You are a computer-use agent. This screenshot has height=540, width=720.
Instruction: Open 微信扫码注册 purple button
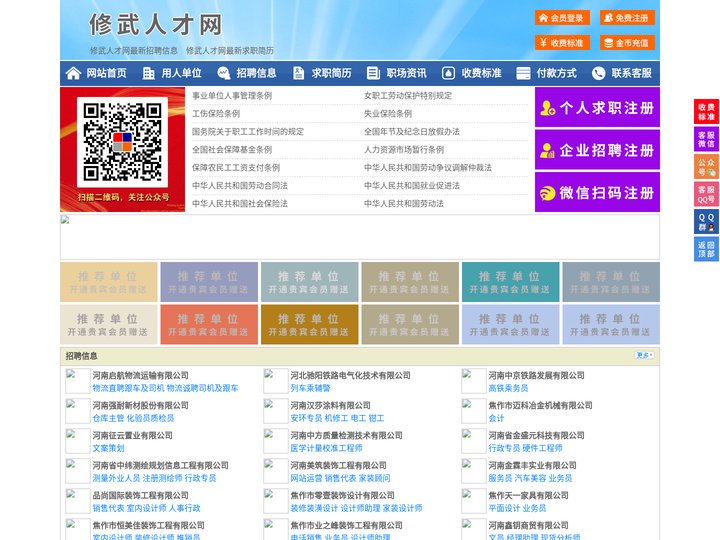point(597,192)
